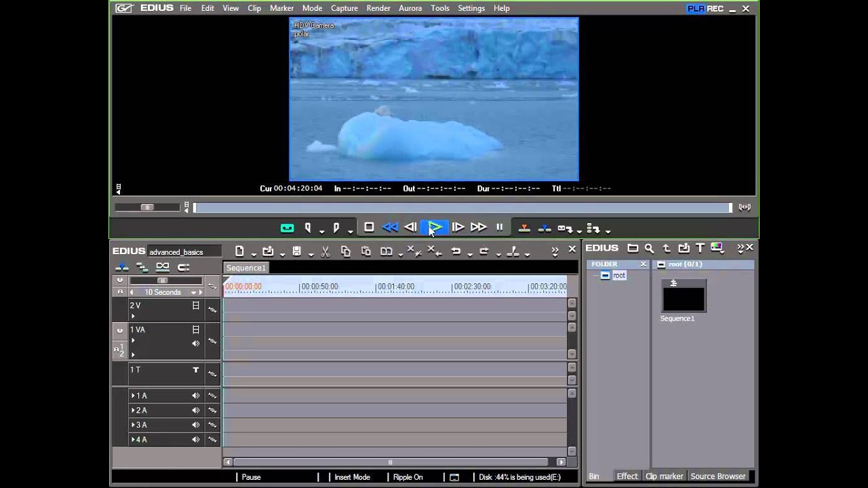This screenshot has width=868, height=488.
Task: Switch to the Source Browser tab
Action: click(718, 476)
